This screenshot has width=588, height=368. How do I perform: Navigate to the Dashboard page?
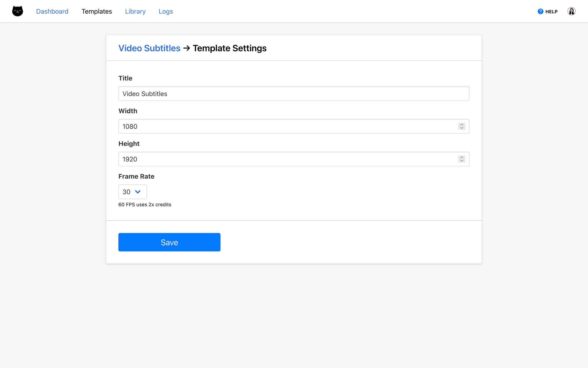pyautogui.click(x=52, y=11)
